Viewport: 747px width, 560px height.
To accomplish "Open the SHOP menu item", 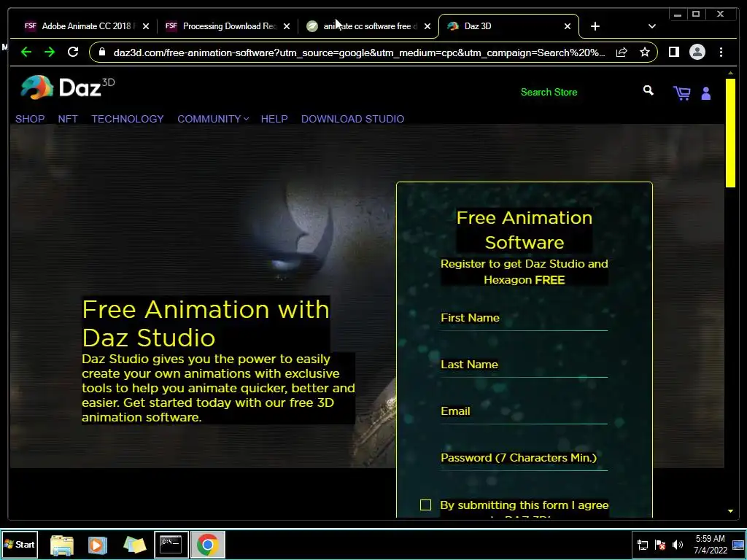I will (30, 119).
